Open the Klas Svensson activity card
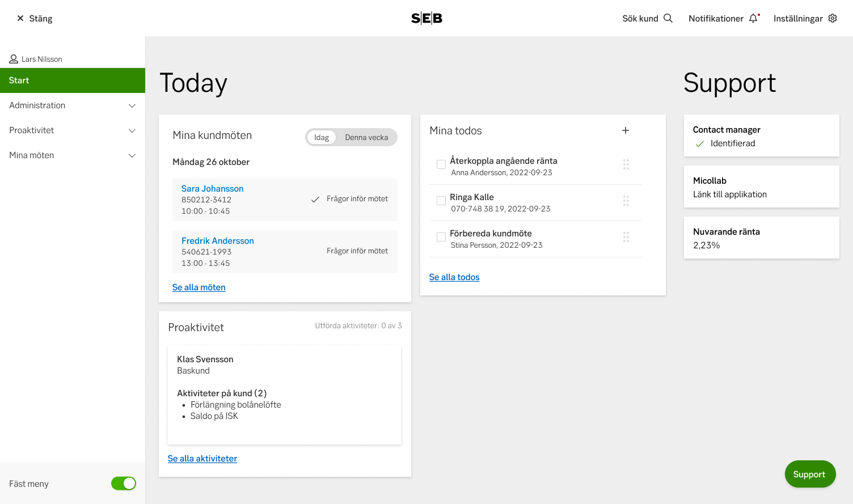 (284, 395)
